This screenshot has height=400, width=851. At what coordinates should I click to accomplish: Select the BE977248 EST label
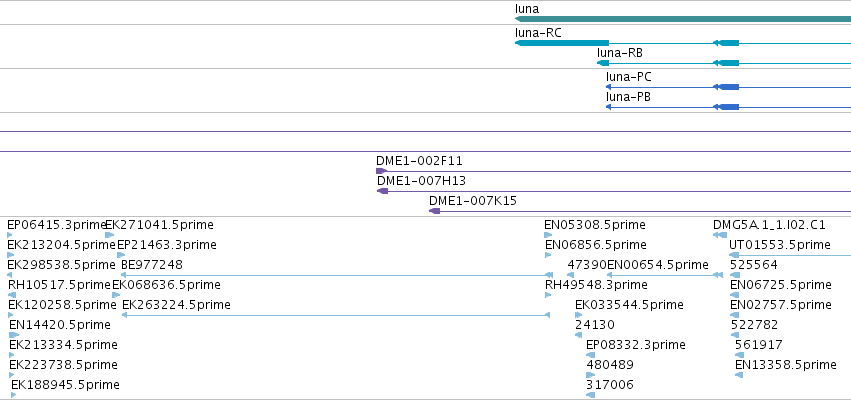click(152, 265)
